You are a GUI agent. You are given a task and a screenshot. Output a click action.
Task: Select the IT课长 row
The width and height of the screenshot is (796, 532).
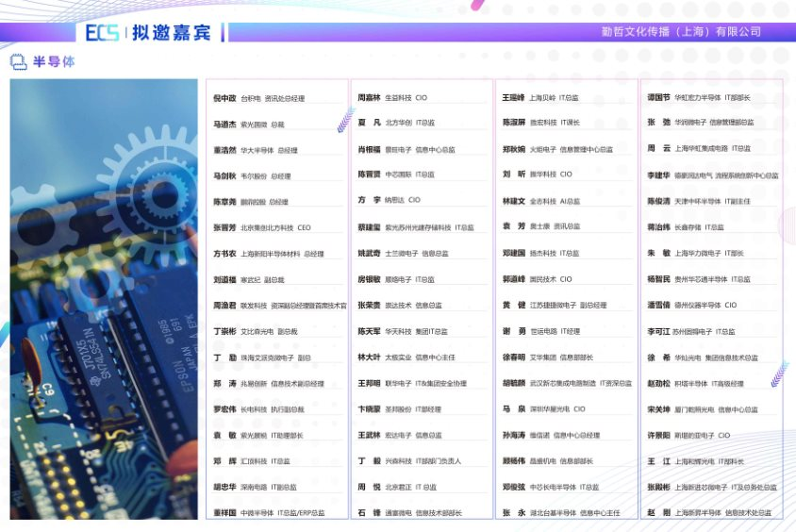tap(541, 123)
